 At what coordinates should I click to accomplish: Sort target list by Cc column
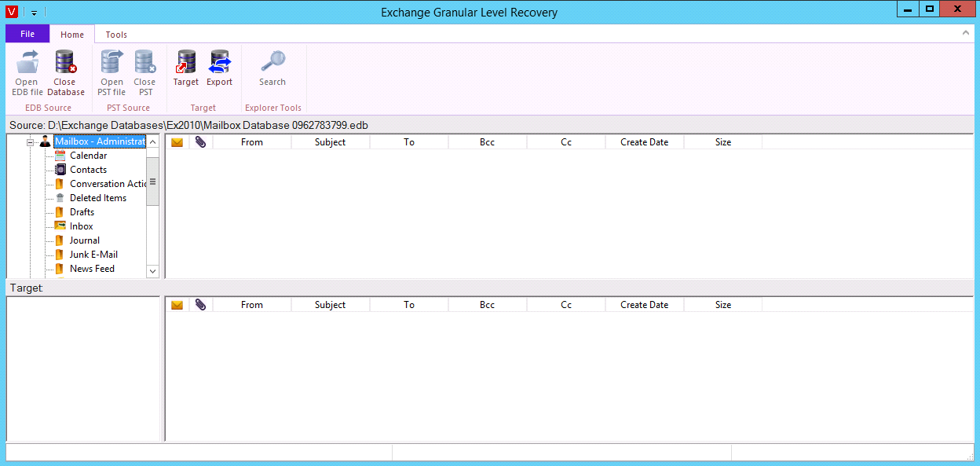pos(566,305)
